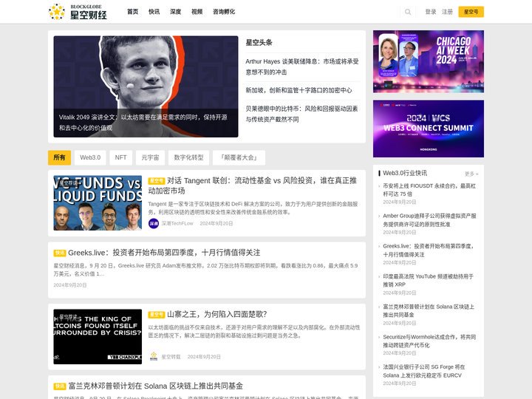Viewport: 532px width, 399px height.
Task: Select the 所有 category tab
Action: pyautogui.click(x=59, y=157)
